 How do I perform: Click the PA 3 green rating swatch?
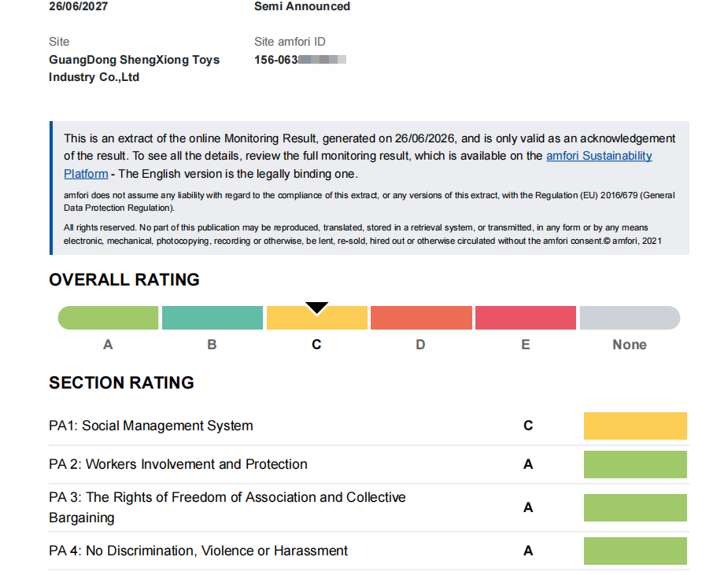coord(635,507)
